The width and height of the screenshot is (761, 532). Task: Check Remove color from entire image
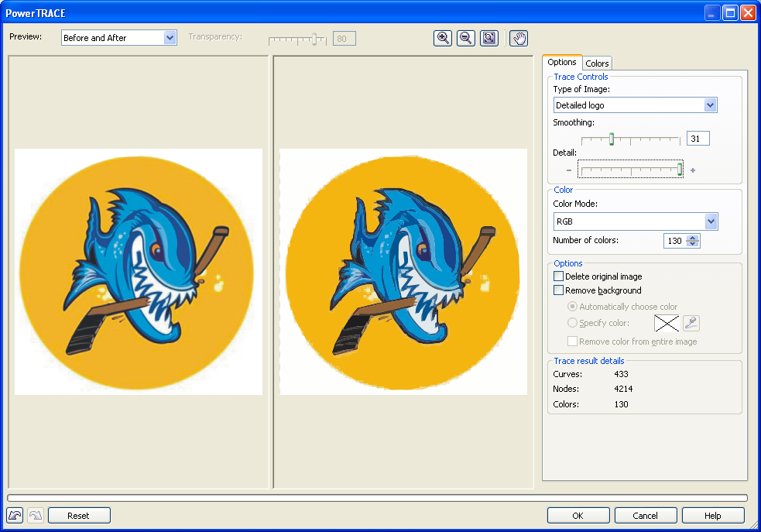tap(572, 342)
